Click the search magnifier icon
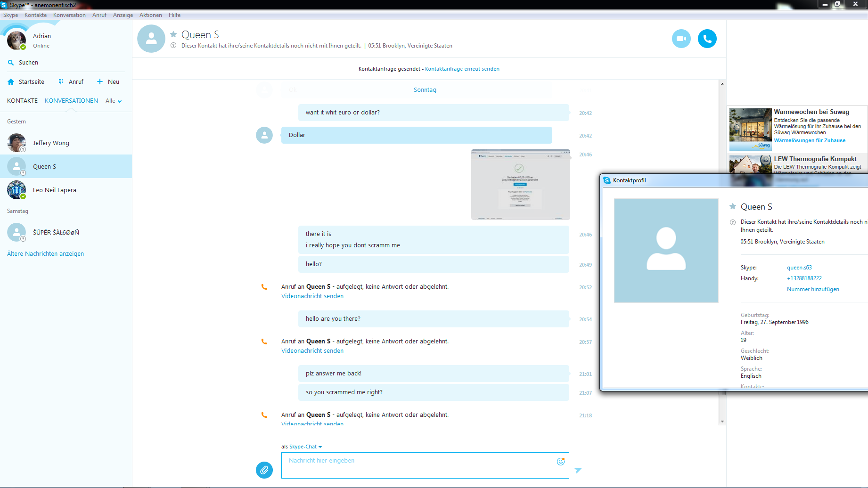 click(11, 63)
